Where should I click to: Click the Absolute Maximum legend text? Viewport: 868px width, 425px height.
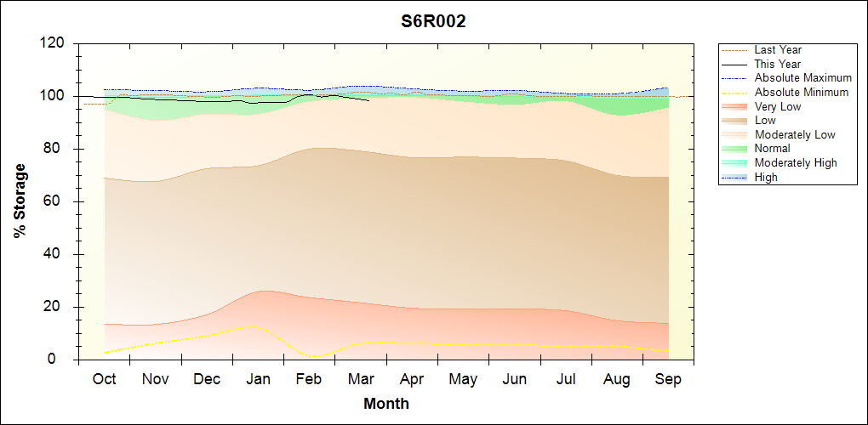(802, 78)
